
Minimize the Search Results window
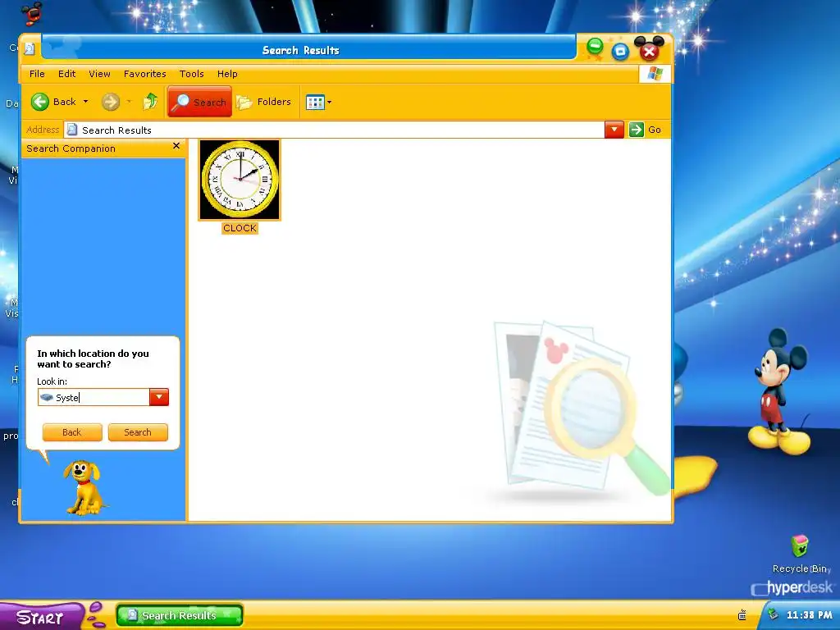(x=595, y=47)
